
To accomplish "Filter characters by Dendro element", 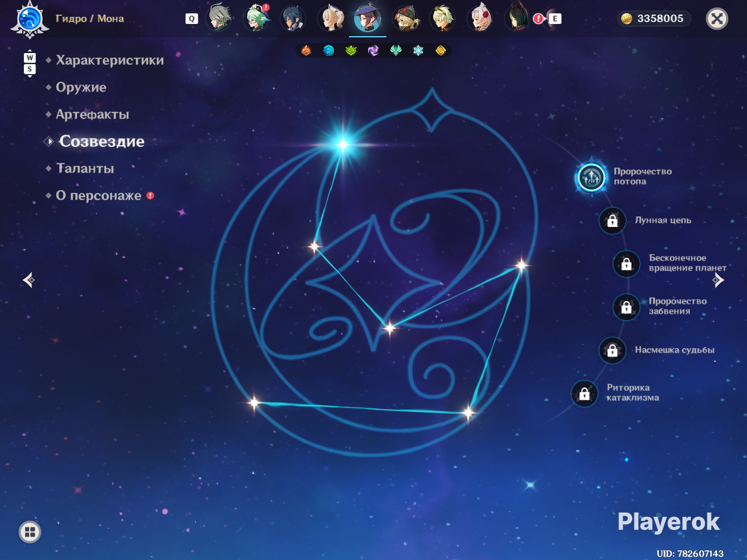I will click(351, 51).
